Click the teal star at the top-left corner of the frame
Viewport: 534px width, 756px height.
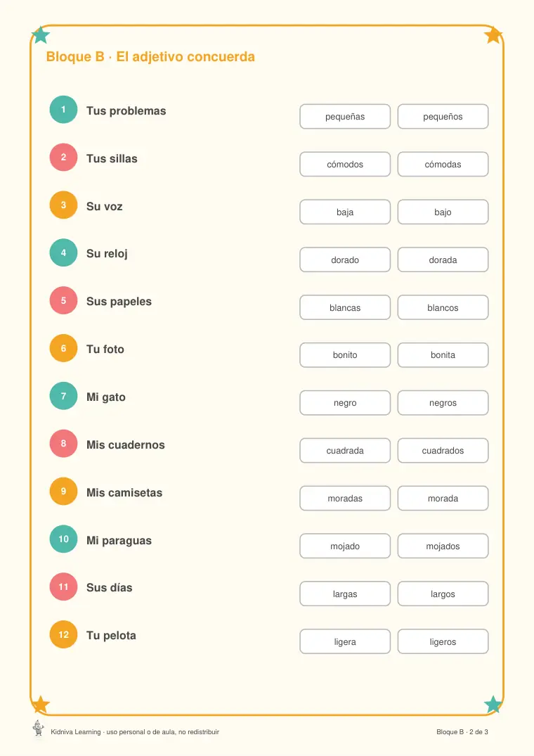tap(41, 34)
